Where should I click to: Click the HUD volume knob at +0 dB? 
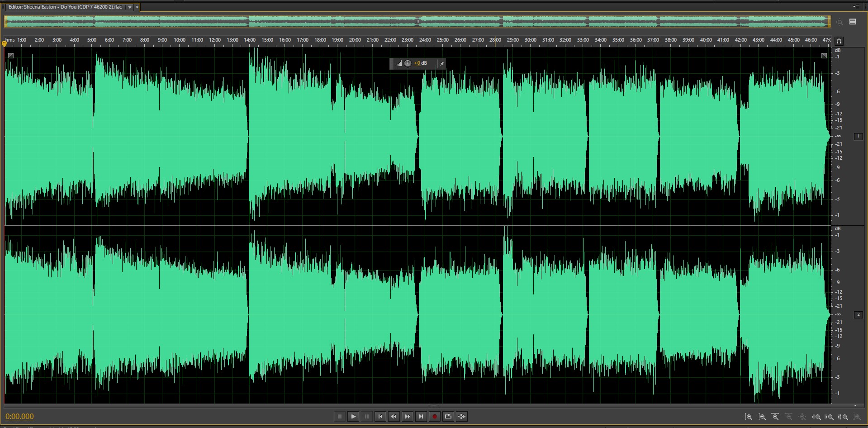pyautogui.click(x=408, y=63)
